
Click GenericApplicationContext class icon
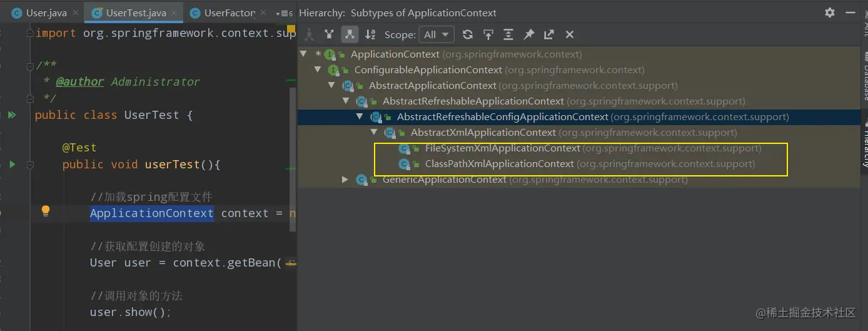tap(361, 180)
